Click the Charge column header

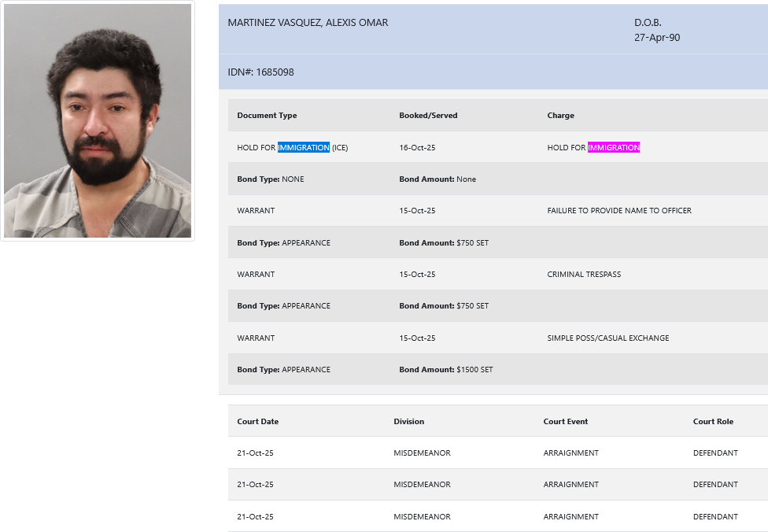coord(560,116)
